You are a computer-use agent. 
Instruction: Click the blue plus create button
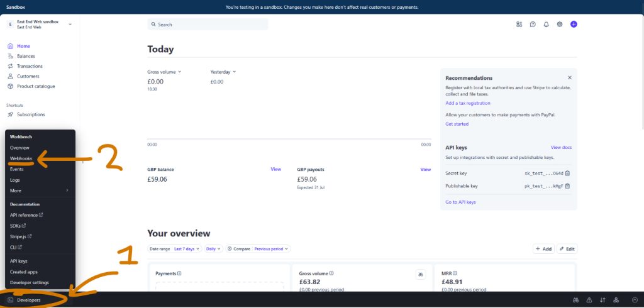click(574, 25)
